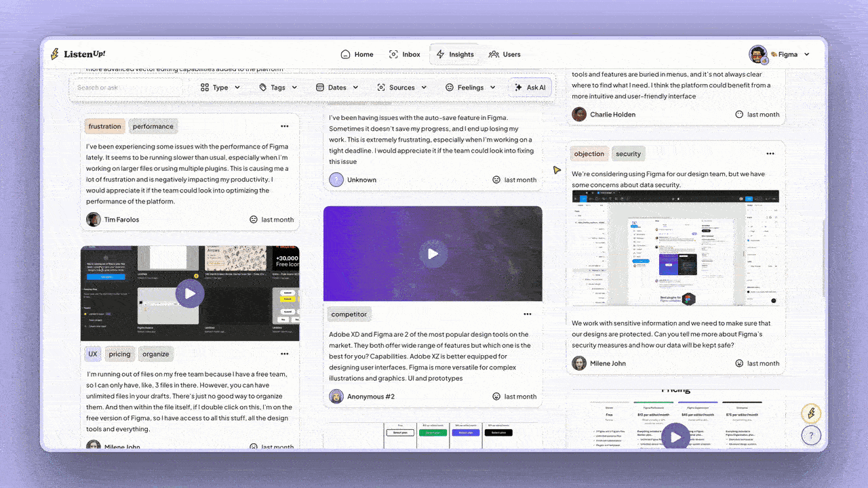
Task: Click the performance tag
Action: click(153, 127)
